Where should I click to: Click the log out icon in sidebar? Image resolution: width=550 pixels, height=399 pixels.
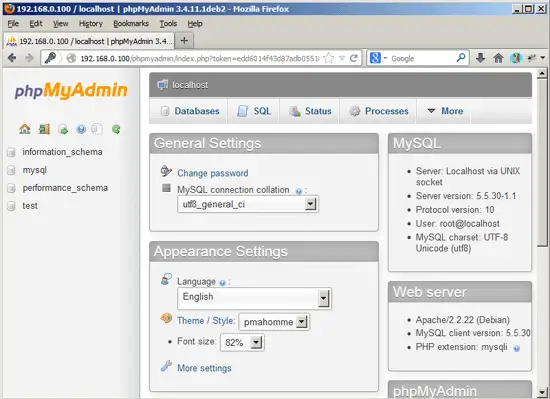pos(44,129)
